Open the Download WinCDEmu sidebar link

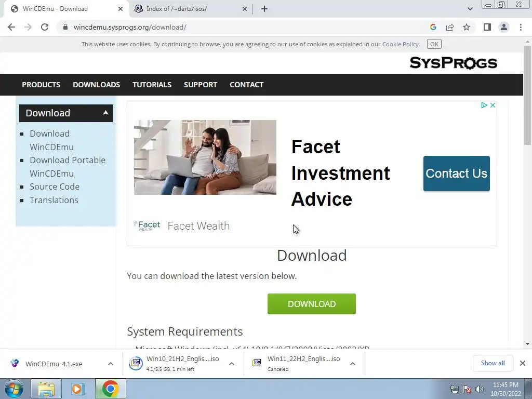tap(51, 140)
